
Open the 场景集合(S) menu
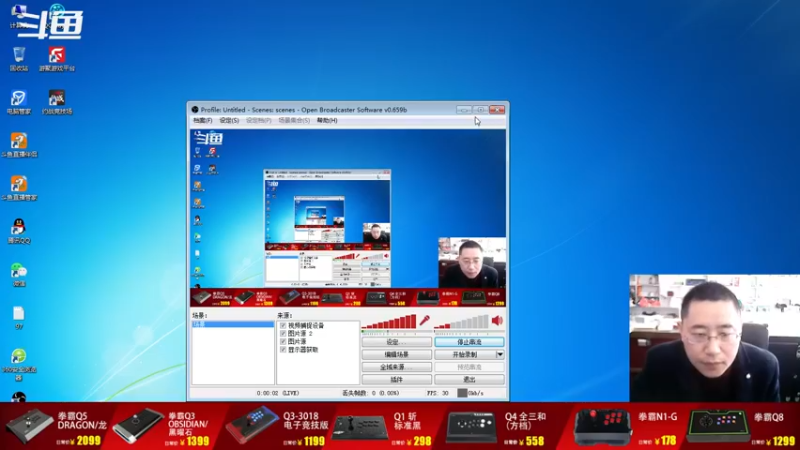(x=294, y=120)
